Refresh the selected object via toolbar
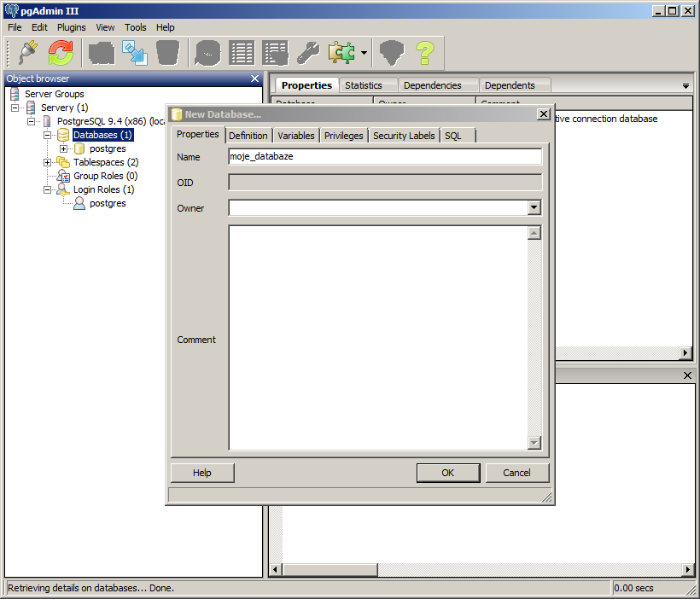Image resolution: width=700 pixels, height=599 pixels. tap(61, 53)
